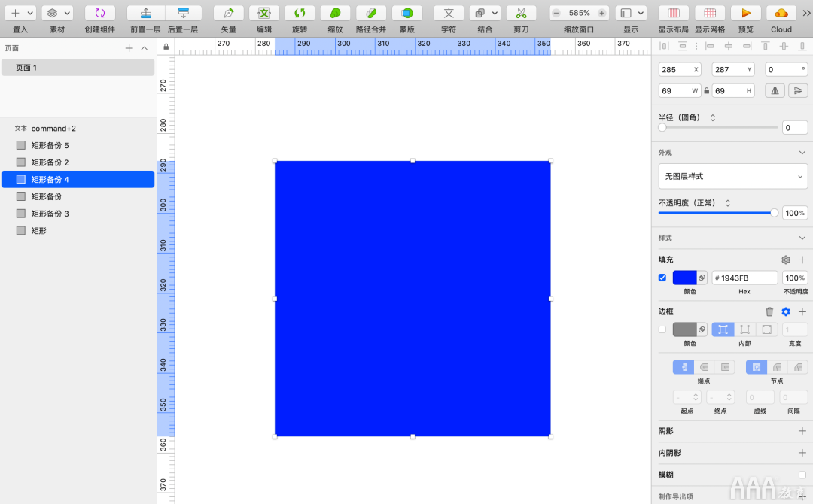Click the align top edges icon

coord(766,47)
